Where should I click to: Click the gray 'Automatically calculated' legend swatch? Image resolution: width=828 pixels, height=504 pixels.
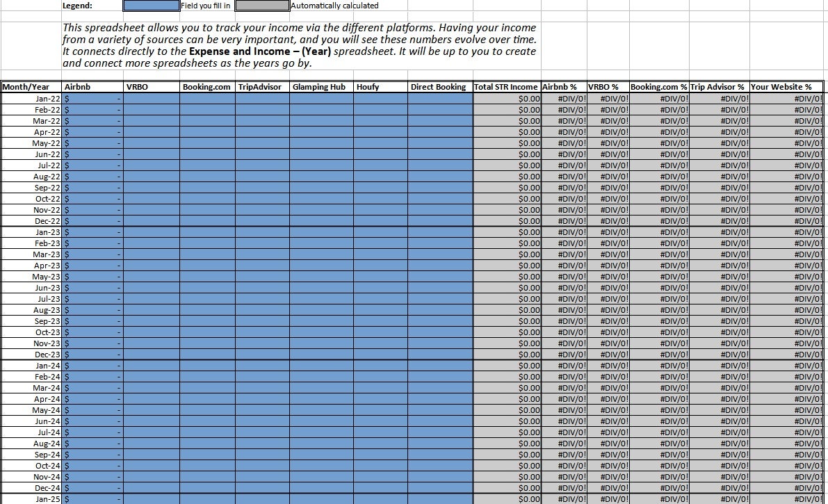263,6
